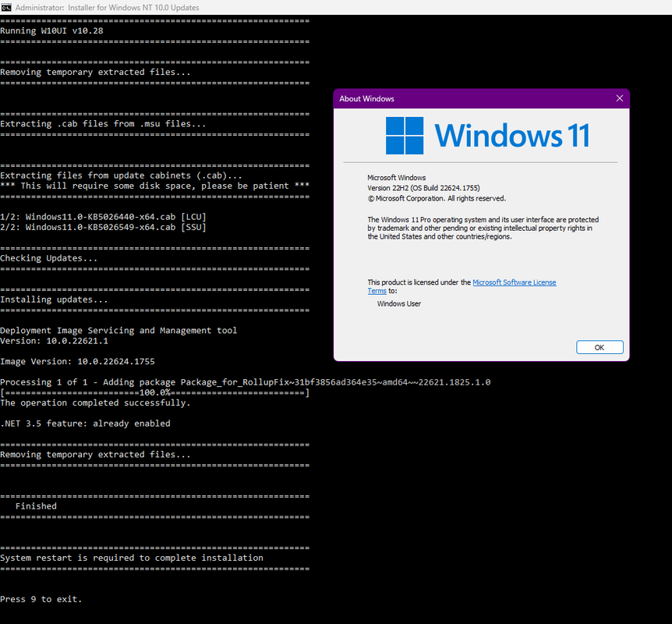Click 'This will require some disk space' line
Viewport: 672px width, 624px height.
(154, 186)
